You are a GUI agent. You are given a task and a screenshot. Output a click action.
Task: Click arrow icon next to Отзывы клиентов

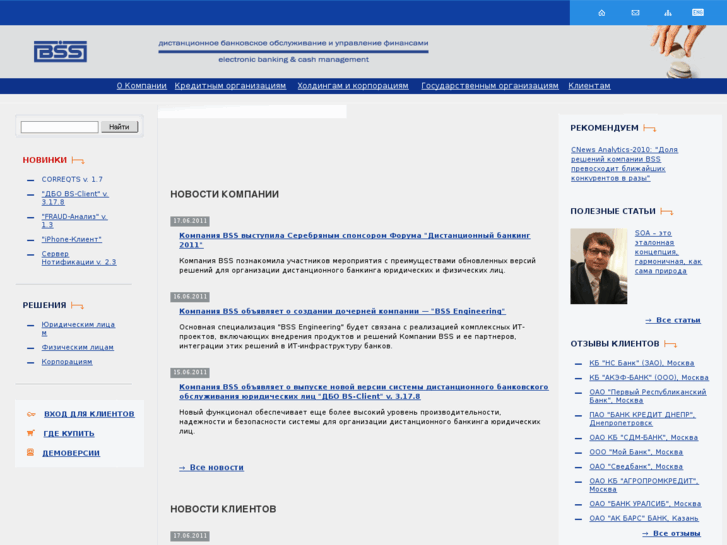670,344
